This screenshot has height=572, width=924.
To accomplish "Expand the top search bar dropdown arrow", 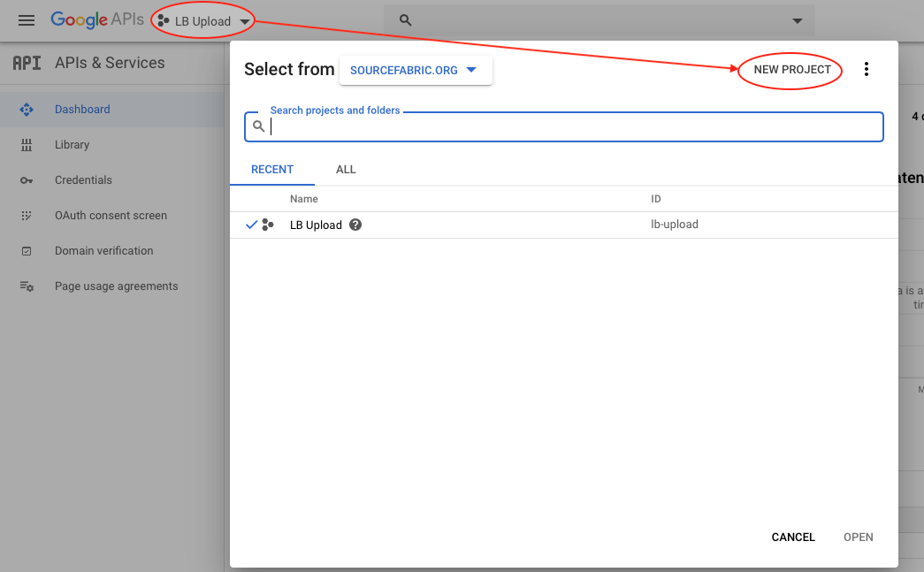I will (x=798, y=20).
